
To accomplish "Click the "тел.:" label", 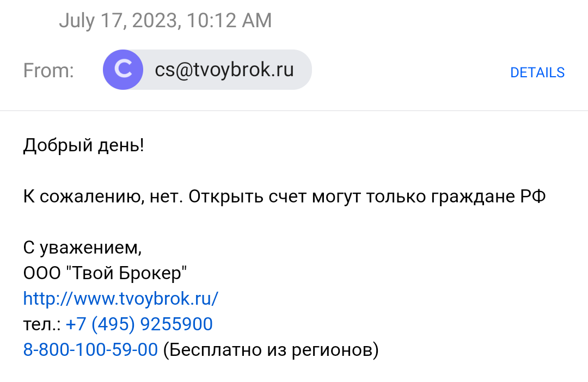I will tap(42, 324).
